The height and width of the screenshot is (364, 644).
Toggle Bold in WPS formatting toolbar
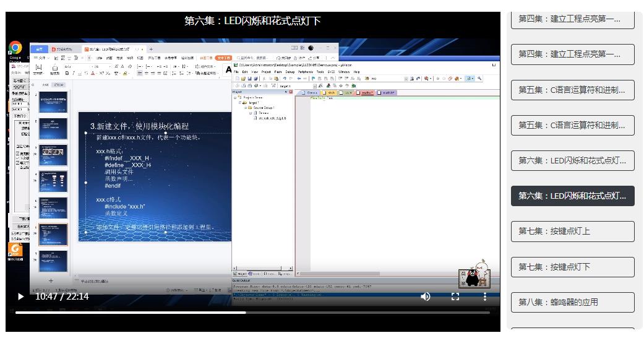(x=67, y=73)
